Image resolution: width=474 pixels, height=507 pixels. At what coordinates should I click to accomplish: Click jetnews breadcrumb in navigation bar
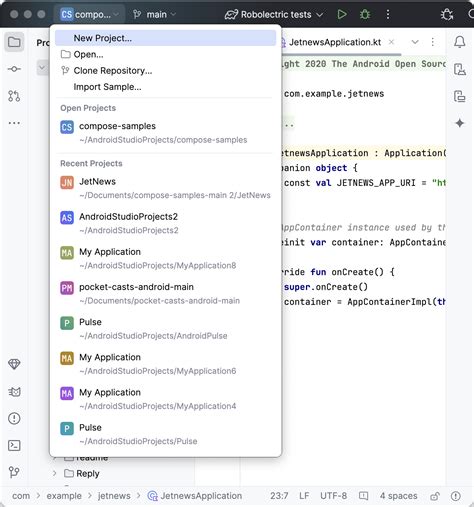(114, 496)
